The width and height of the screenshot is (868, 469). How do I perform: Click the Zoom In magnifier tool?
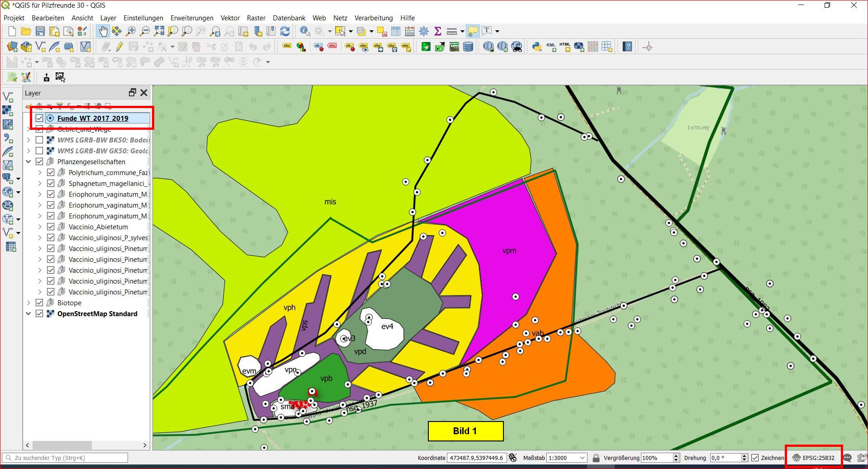tap(131, 31)
